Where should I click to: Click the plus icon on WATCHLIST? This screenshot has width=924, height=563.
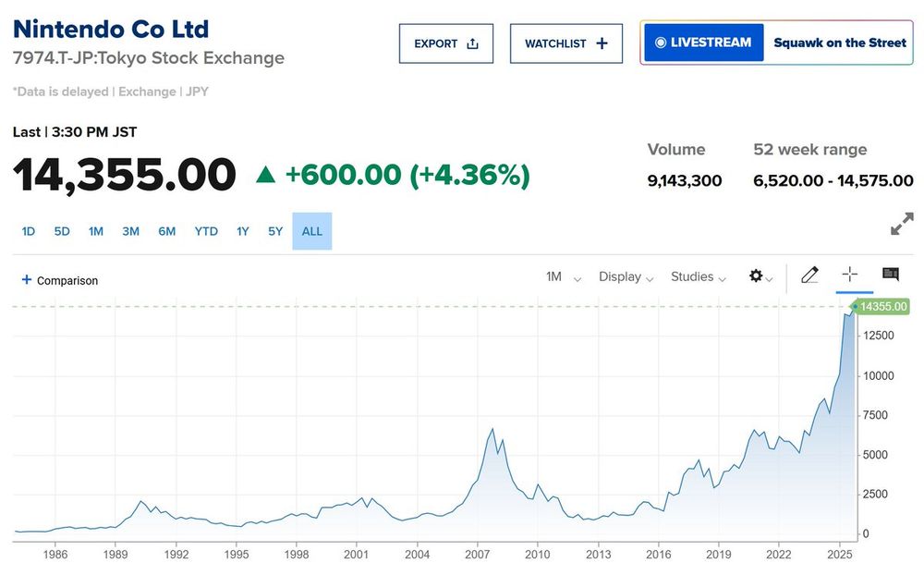pos(602,43)
